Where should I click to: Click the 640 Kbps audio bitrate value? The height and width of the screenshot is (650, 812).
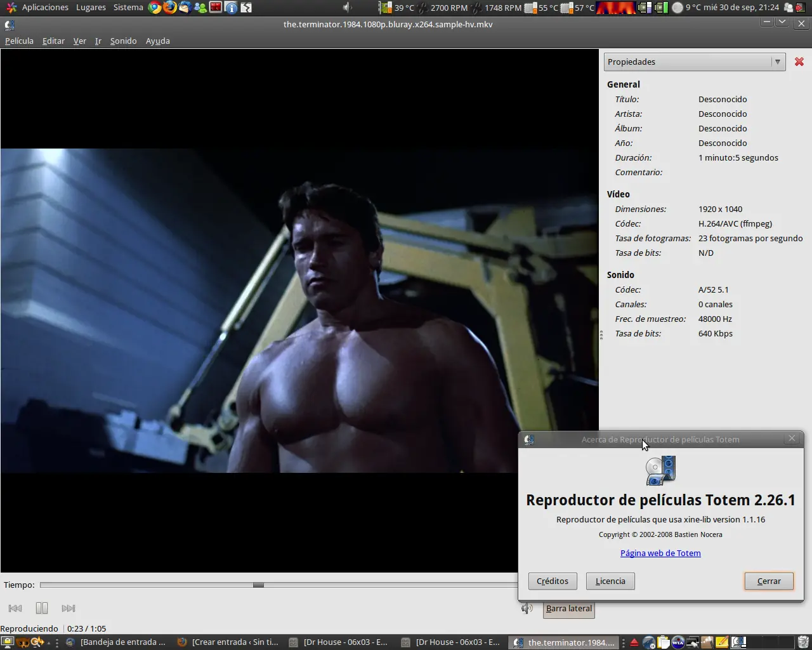(715, 333)
